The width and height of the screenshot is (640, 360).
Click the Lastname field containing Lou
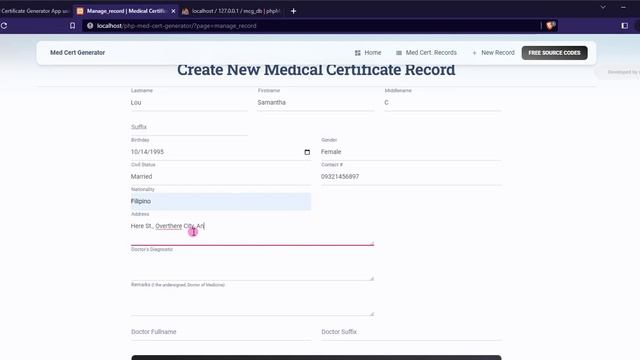click(x=189, y=102)
